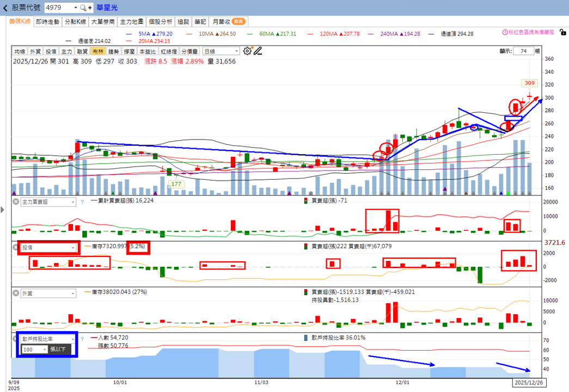Go back using the left chevron arrow
Viewport: 569px width, 392px height.
pos(5,8)
